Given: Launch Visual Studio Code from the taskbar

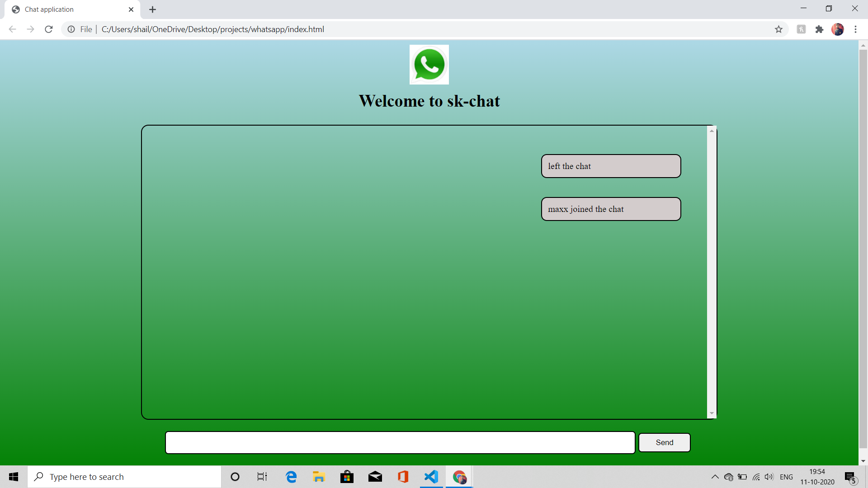Looking at the screenshot, I should click(432, 476).
